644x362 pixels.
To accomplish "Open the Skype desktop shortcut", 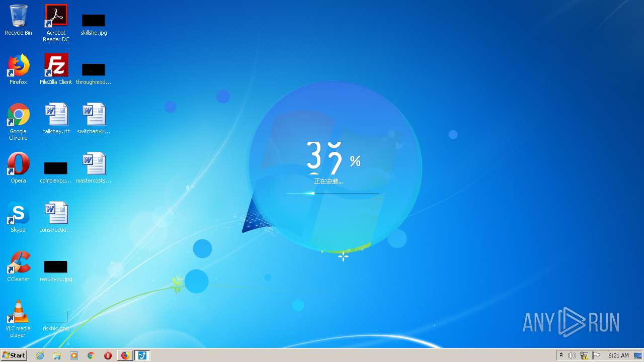I will [x=18, y=217].
